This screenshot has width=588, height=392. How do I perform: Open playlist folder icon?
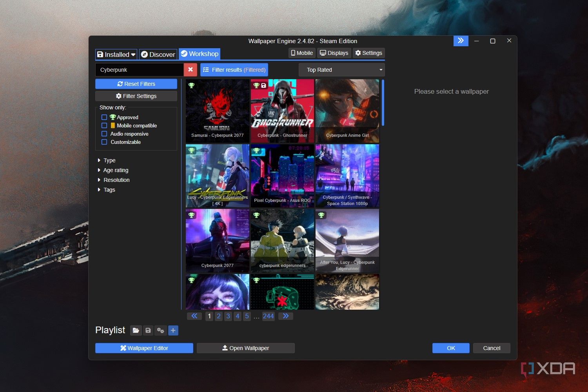point(136,330)
